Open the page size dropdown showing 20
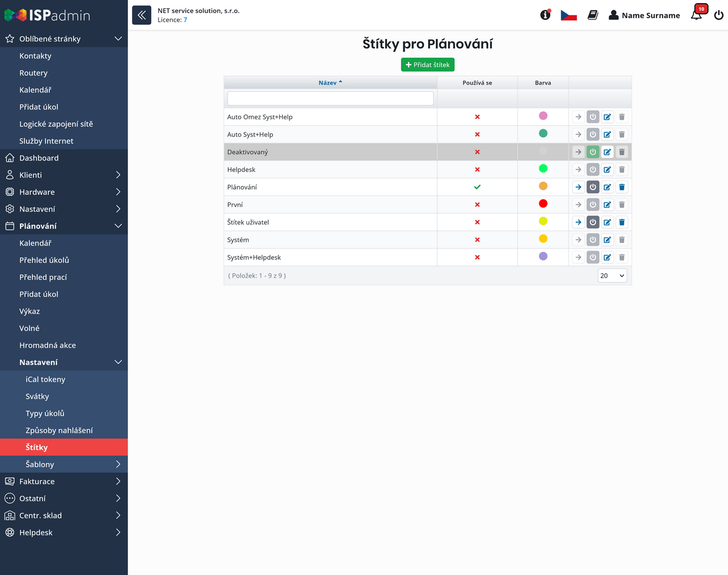728x575 pixels. [x=612, y=276]
